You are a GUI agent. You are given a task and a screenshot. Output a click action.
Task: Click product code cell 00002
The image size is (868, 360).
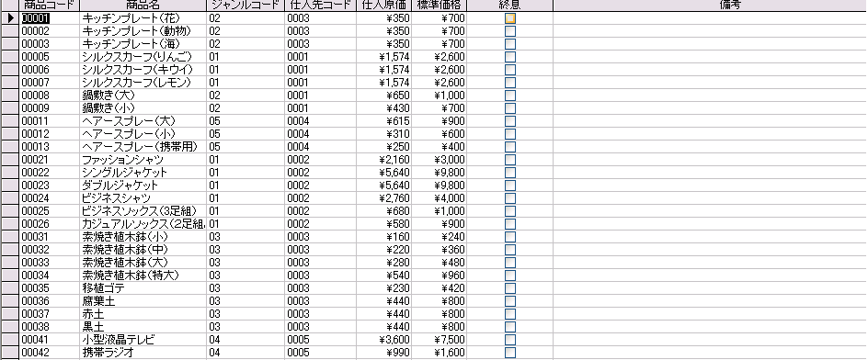click(50, 31)
